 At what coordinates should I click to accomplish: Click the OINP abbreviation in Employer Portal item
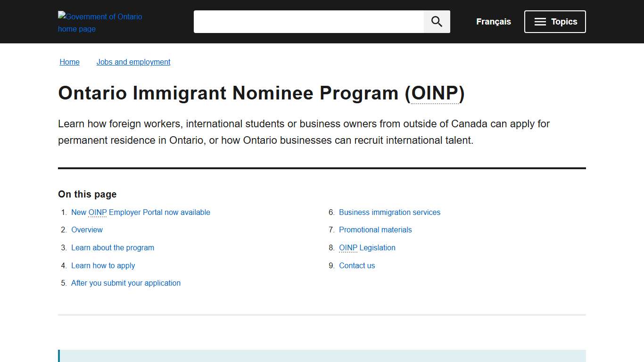pyautogui.click(x=96, y=212)
